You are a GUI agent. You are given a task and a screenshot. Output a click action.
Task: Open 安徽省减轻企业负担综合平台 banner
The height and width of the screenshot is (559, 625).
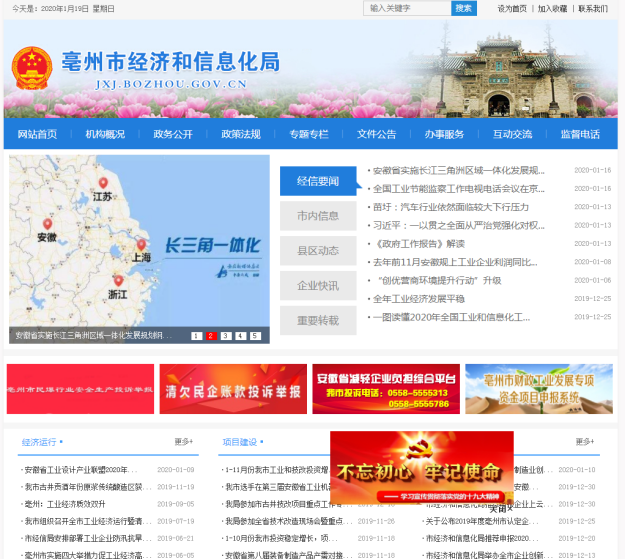coord(386,389)
